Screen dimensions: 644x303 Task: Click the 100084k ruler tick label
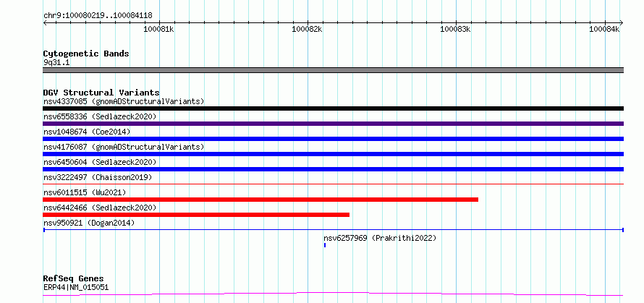point(603,29)
